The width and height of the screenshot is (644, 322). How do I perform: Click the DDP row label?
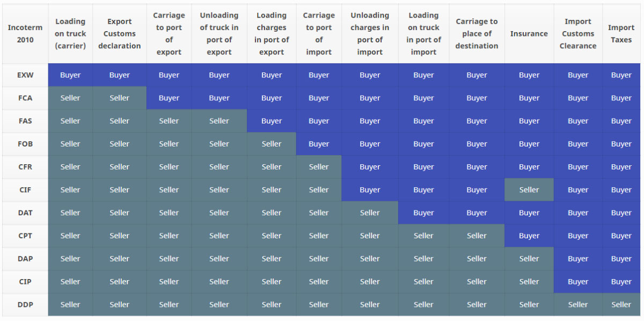(25, 304)
